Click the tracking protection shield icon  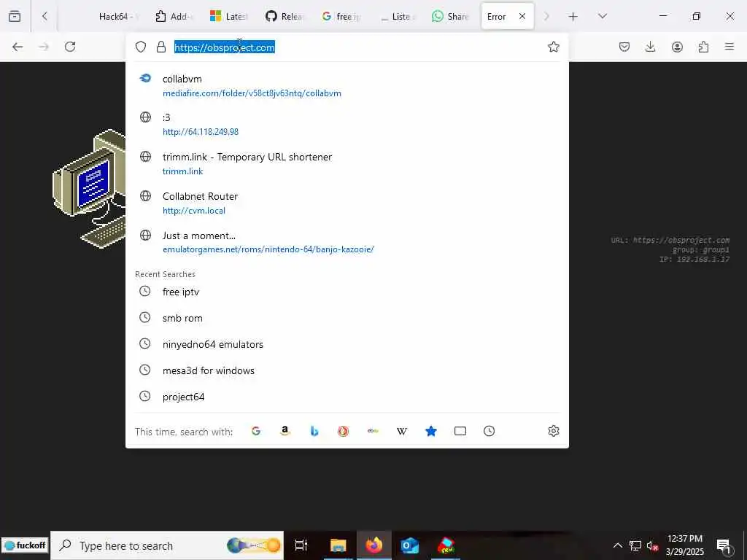tap(141, 47)
